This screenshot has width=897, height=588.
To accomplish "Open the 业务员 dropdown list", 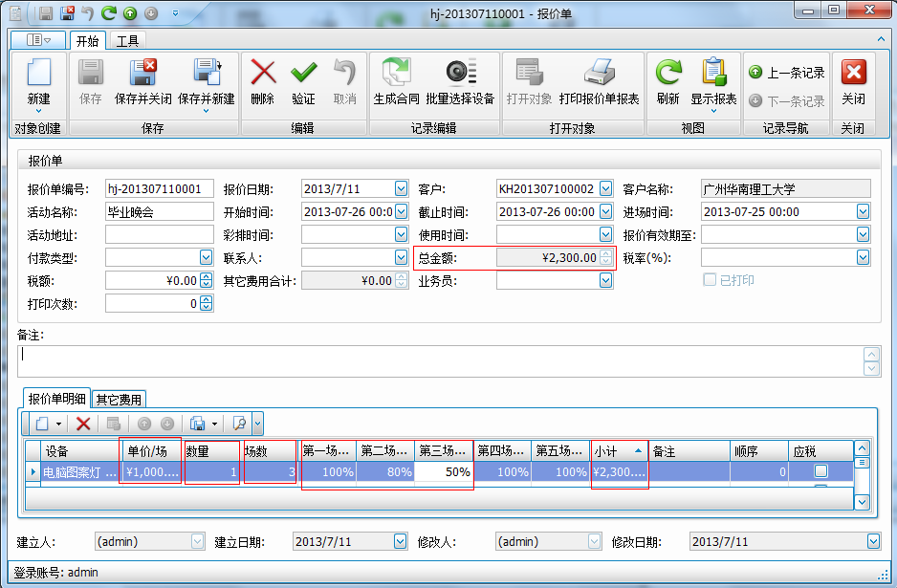I will click(605, 280).
